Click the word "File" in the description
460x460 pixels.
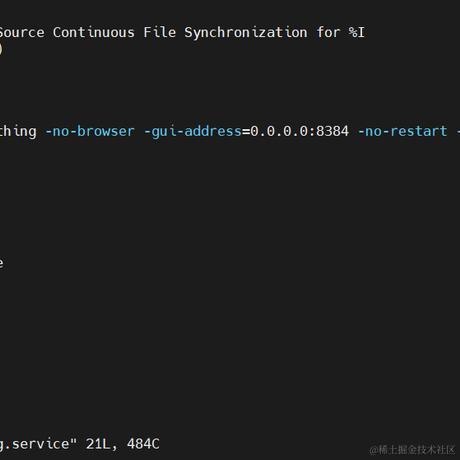(x=160, y=33)
